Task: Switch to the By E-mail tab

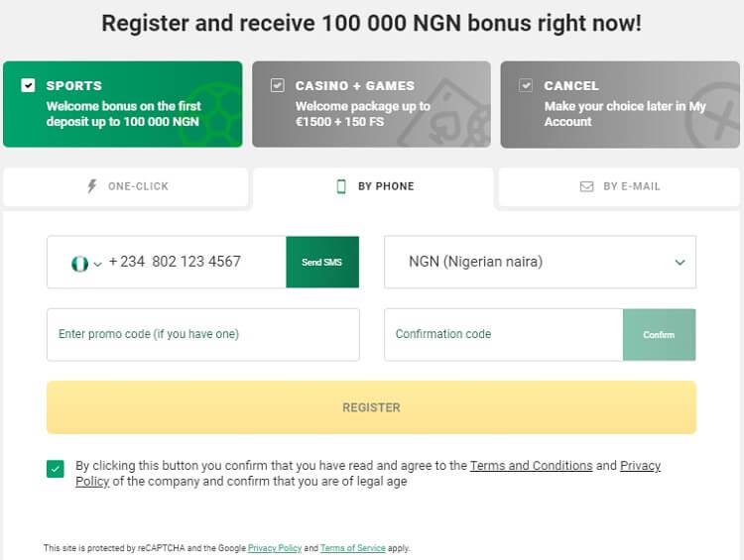Action: point(619,186)
